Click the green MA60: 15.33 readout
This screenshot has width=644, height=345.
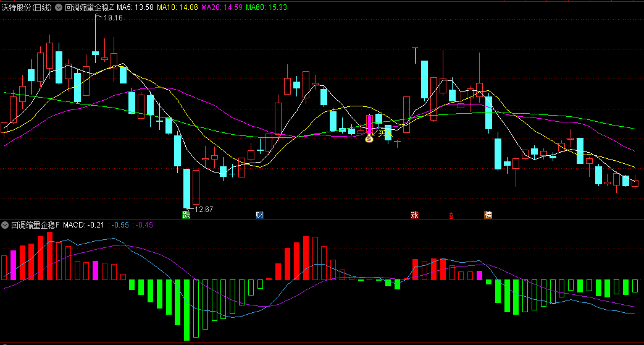pos(267,7)
